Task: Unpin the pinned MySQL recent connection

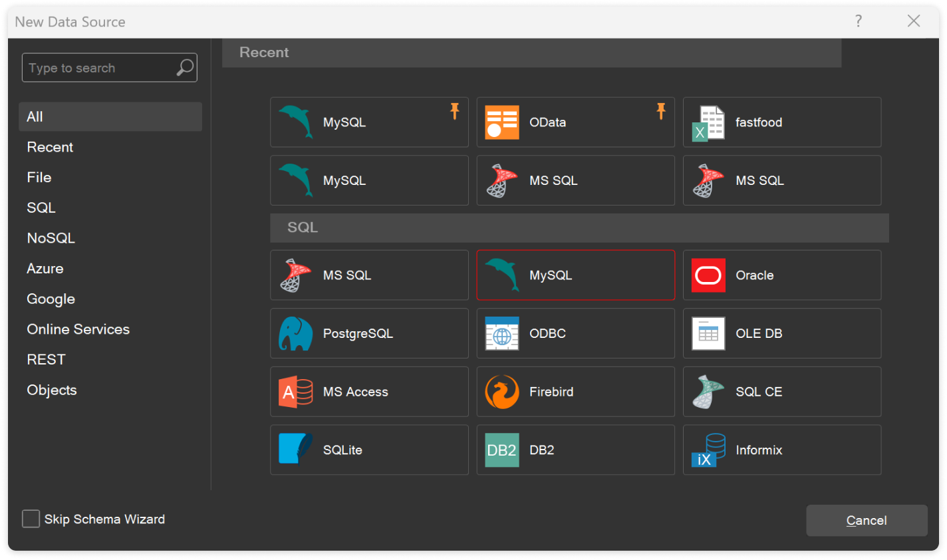Action: pos(455,111)
